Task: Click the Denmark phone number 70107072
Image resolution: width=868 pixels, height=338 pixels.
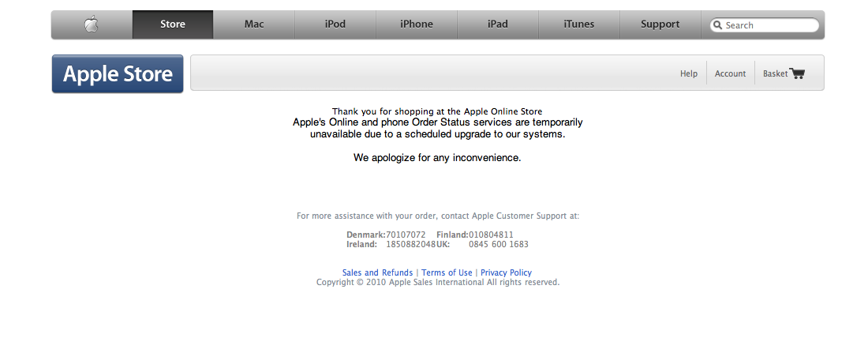Action: pos(406,235)
